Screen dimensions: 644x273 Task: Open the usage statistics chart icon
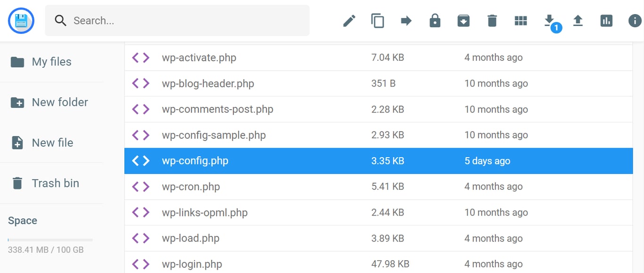pos(606,20)
